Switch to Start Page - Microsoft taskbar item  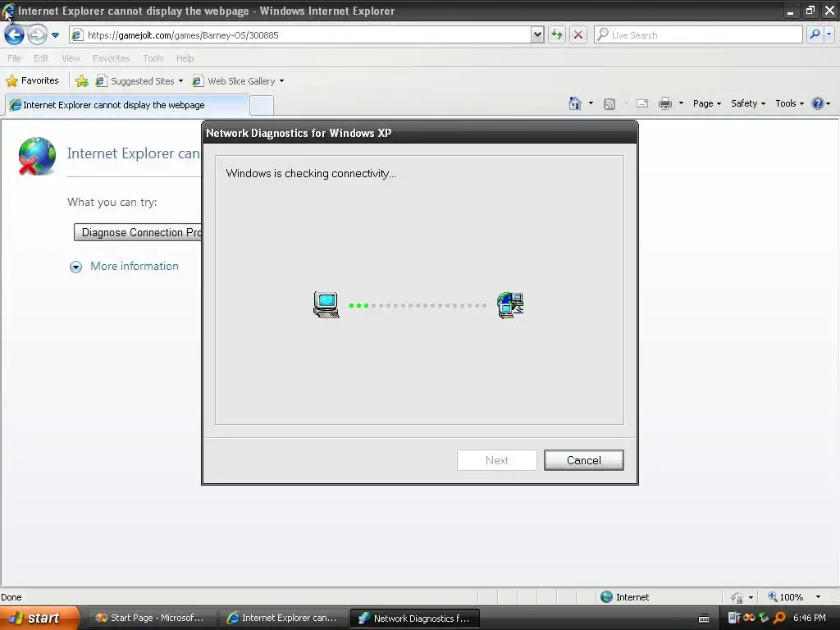pos(152,619)
